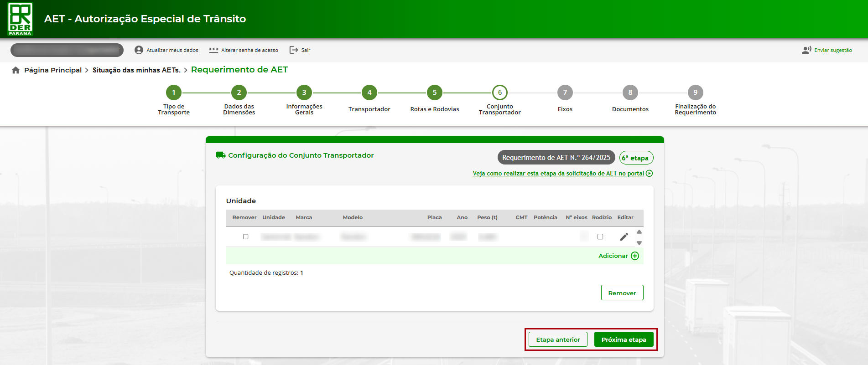Select step 9 Finalização do Requerimento
868x365 pixels.
click(x=696, y=93)
